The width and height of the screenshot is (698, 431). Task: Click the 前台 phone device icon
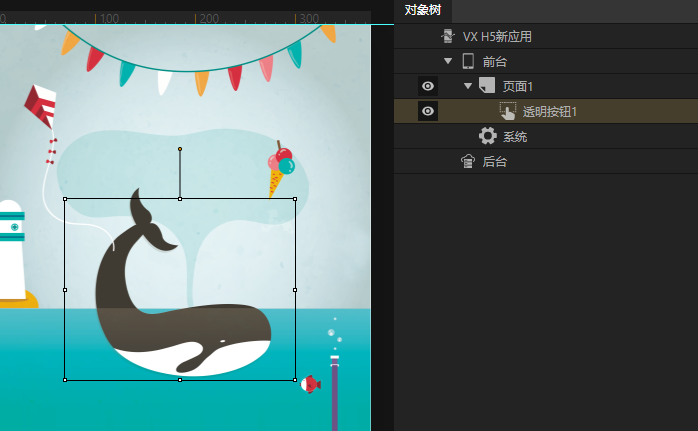[x=468, y=61]
